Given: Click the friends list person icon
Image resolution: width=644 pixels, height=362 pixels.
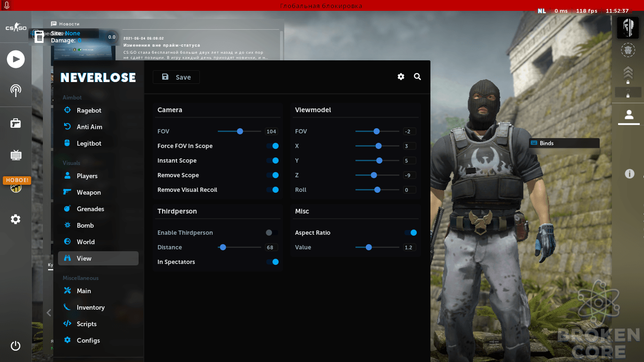Looking at the screenshot, I should click(628, 114).
